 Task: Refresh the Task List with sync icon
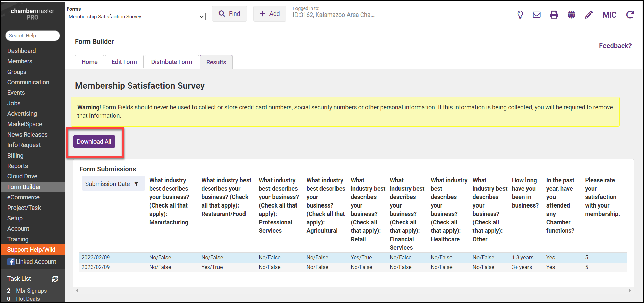[x=55, y=279]
